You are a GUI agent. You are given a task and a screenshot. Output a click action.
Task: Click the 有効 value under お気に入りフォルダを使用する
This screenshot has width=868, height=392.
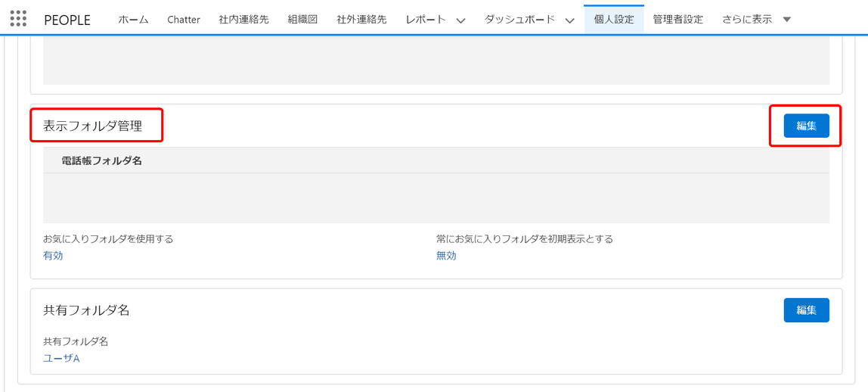pos(53,256)
